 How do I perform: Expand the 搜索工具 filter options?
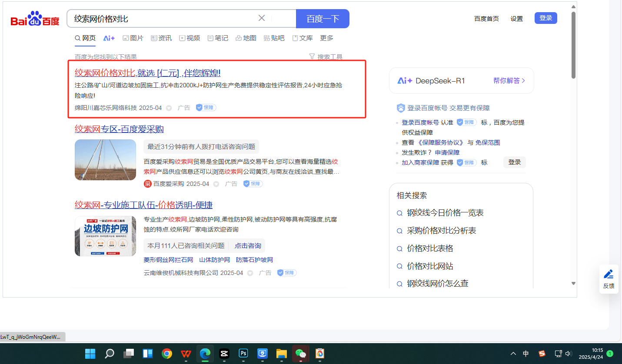click(326, 57)
